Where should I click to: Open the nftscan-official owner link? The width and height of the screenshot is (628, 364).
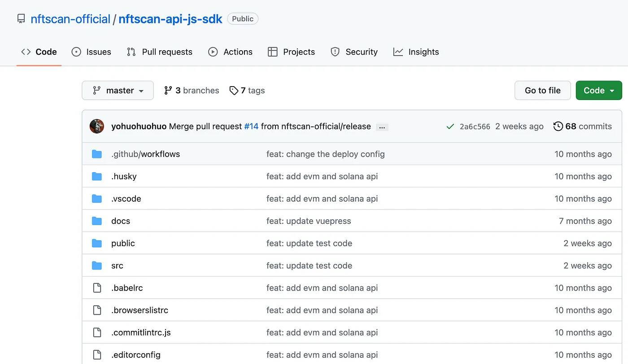tap(70, 19)
